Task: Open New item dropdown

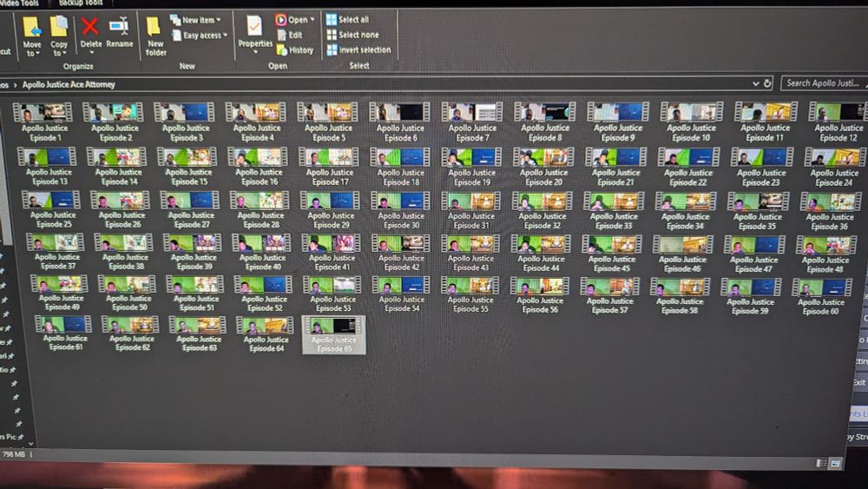Action: tap(195, 20)
